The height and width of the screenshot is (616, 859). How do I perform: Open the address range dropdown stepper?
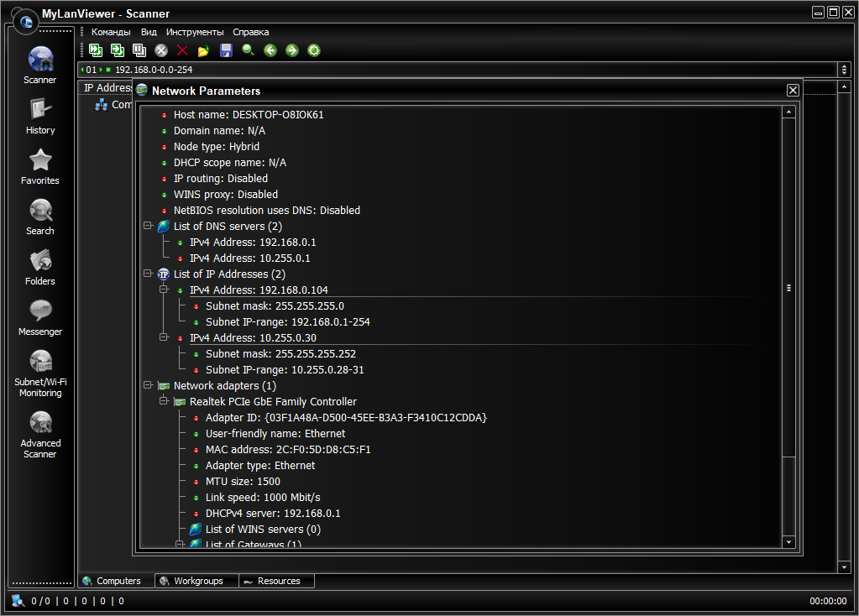(844, 70)
